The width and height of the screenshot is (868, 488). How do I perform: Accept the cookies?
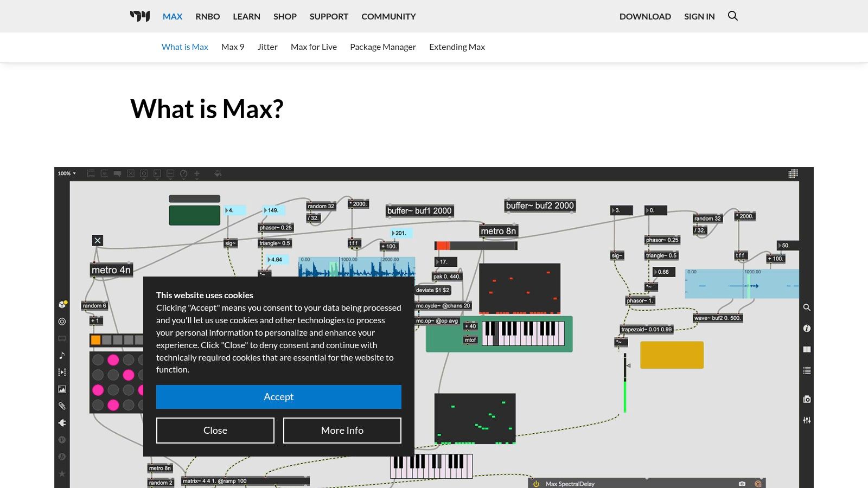point(279,397)
